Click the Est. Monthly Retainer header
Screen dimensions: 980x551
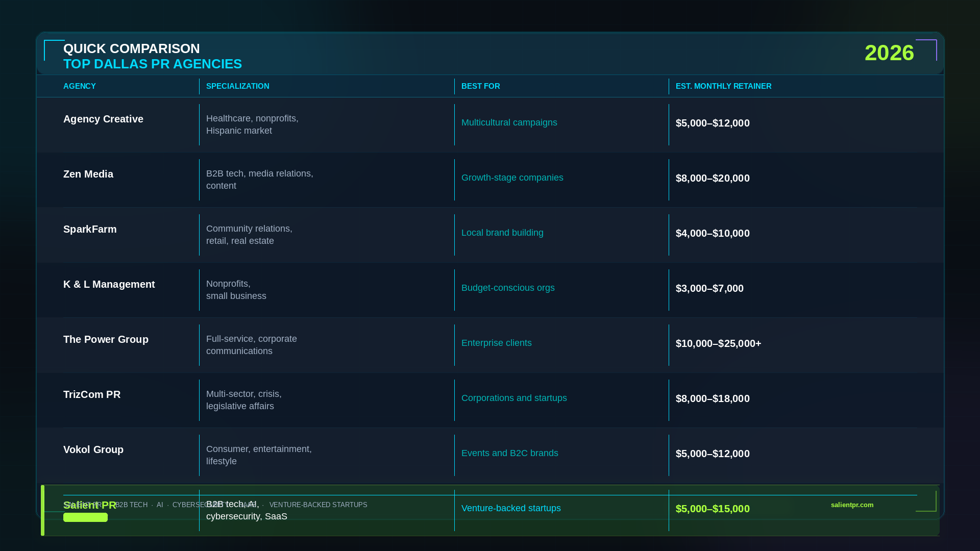(723, 86)
